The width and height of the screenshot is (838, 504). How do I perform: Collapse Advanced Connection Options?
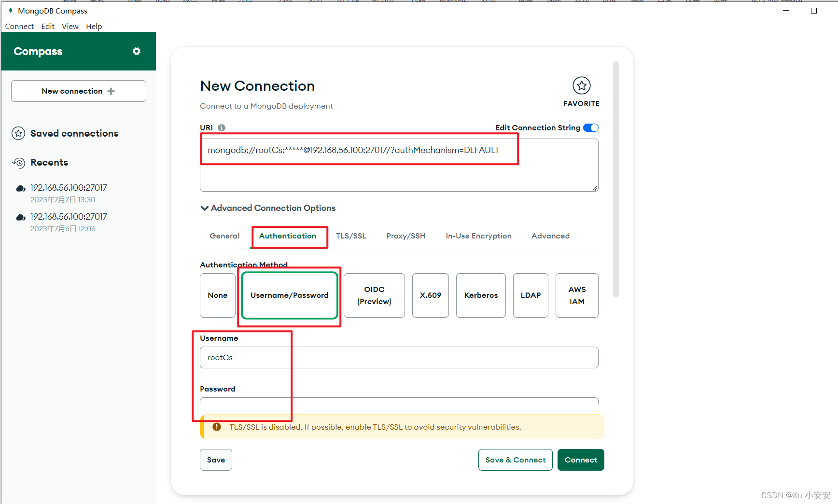click(205, 208)
